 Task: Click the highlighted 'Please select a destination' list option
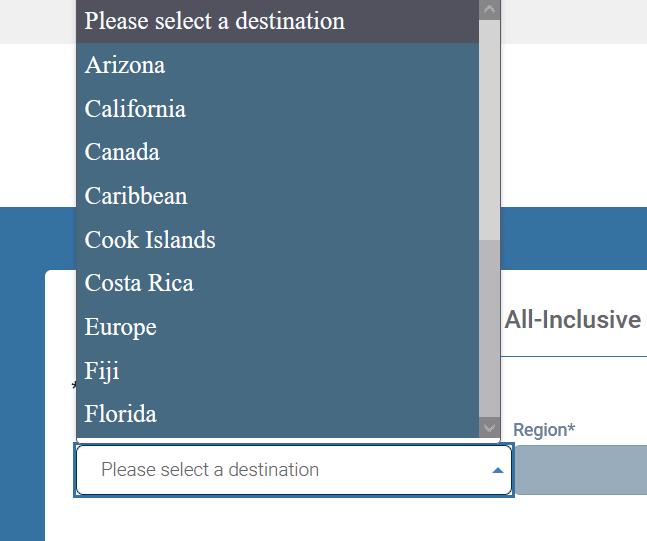pyautogui.click(x=215, y=21)
